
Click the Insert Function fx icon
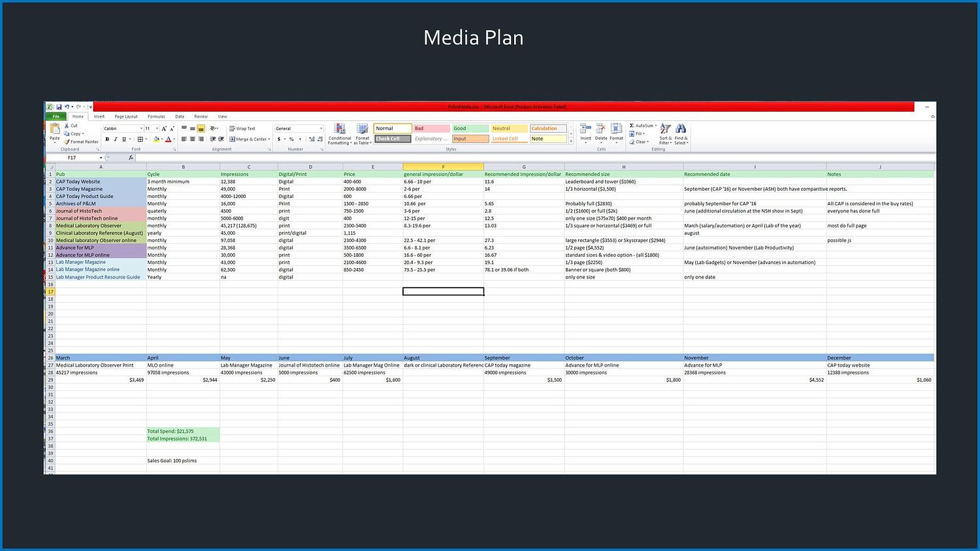pyautogui.click(x=131, y=158)
